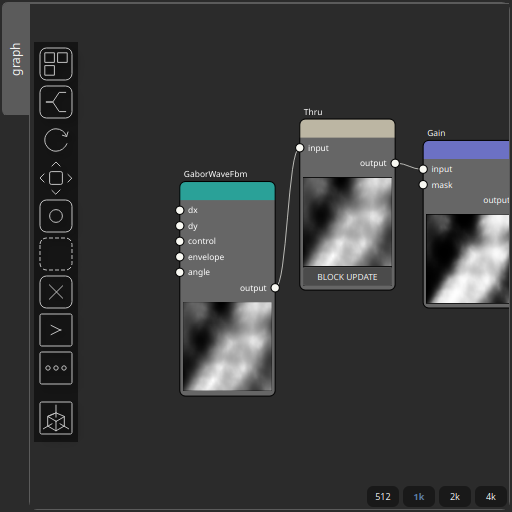Click the circular reload arrow icon
512x512 pixels.
point(56,140)
